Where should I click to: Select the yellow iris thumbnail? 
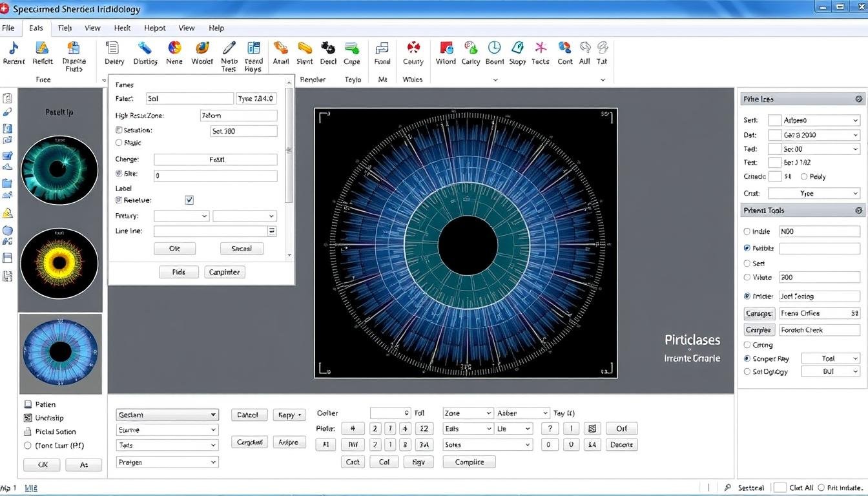pyautogui.click(x=59, y=263)
